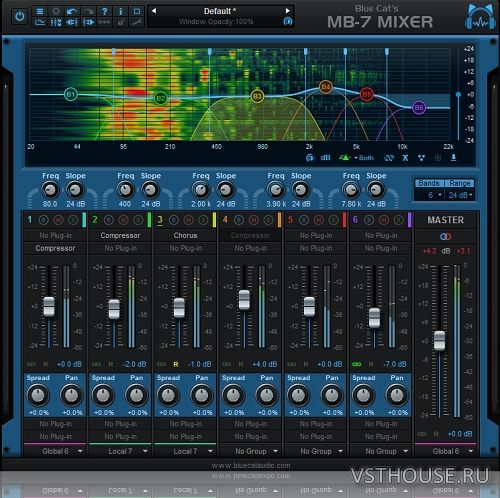Image resolution: width=500 pixels, height=498 pixels.
Task: Open the main menu icon with three lines
Action: (40, 11)
